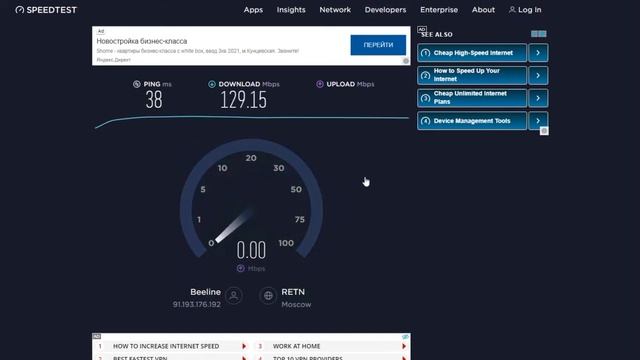The width and height of the screenshot is (640, 360).
Task: Click the Log In user icon
Action: pos(512,10)
